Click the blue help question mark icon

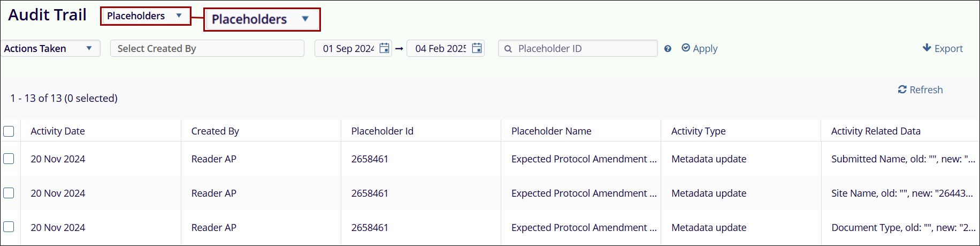coord(668,49)
